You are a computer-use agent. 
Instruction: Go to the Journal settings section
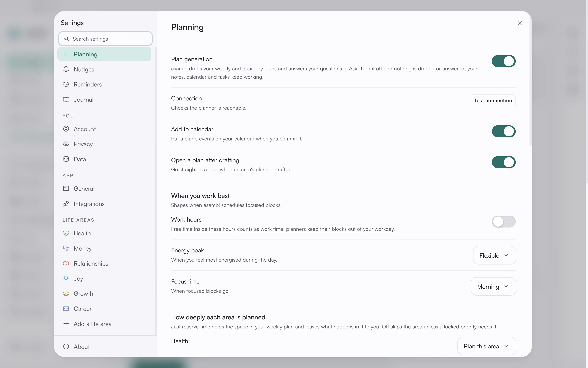[104, 100]
